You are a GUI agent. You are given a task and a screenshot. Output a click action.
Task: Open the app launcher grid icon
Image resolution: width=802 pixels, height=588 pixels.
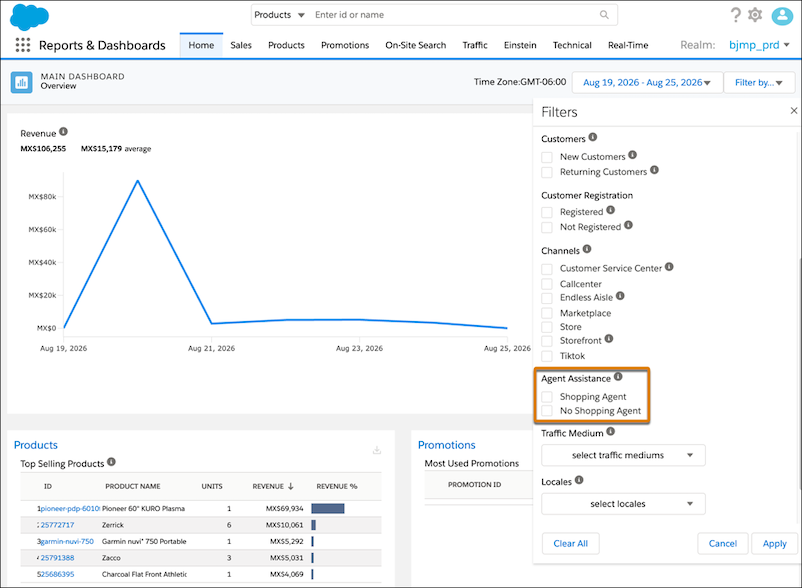23,45
